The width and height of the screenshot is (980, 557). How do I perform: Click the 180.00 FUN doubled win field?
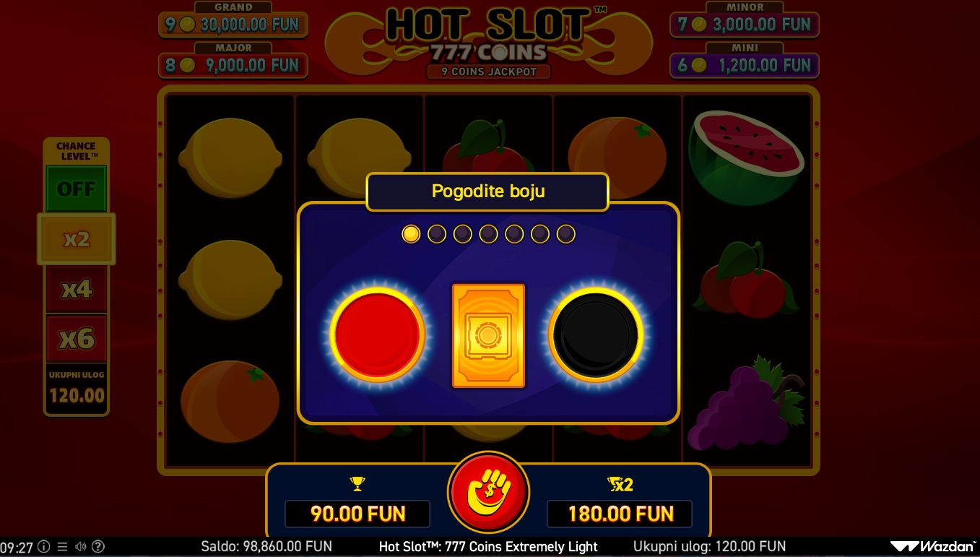pyautogui.click(x=620, y=514)
